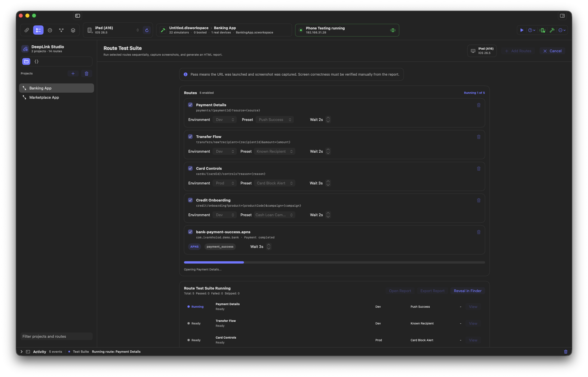Image resolution: width=588 pixels, height=377 pixels.
Task: Click the hammer build tool at right
Action: [552, 30]
